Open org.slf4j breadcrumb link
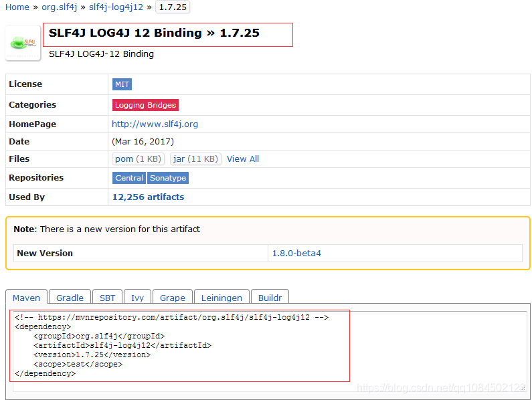This screenshot has height=400, width=532. point(60,7)
